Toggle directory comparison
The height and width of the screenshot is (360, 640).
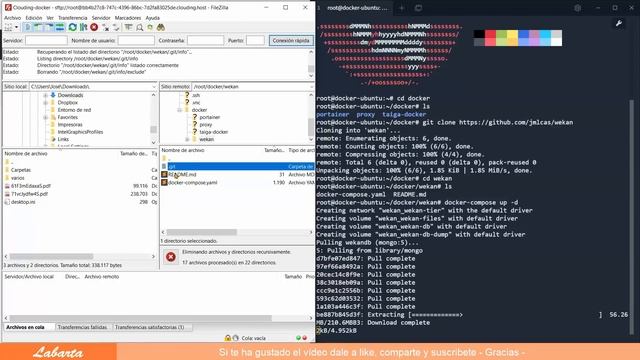coord(140,27)
